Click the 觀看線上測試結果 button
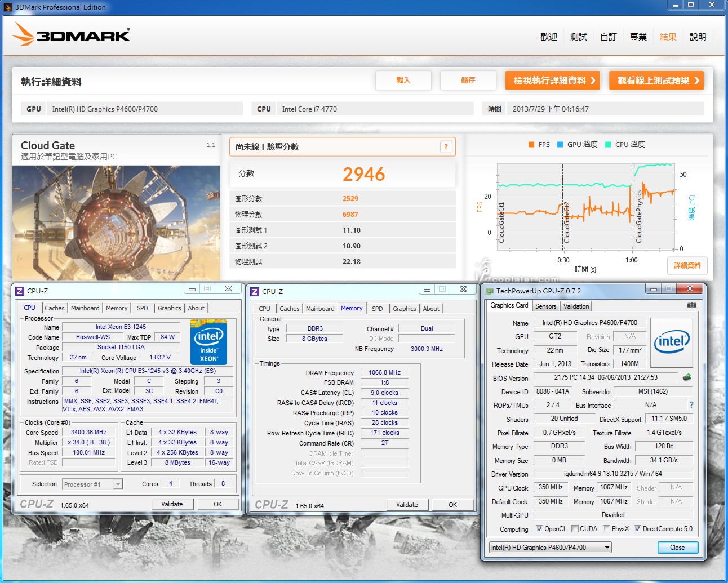 pos(656,81)
